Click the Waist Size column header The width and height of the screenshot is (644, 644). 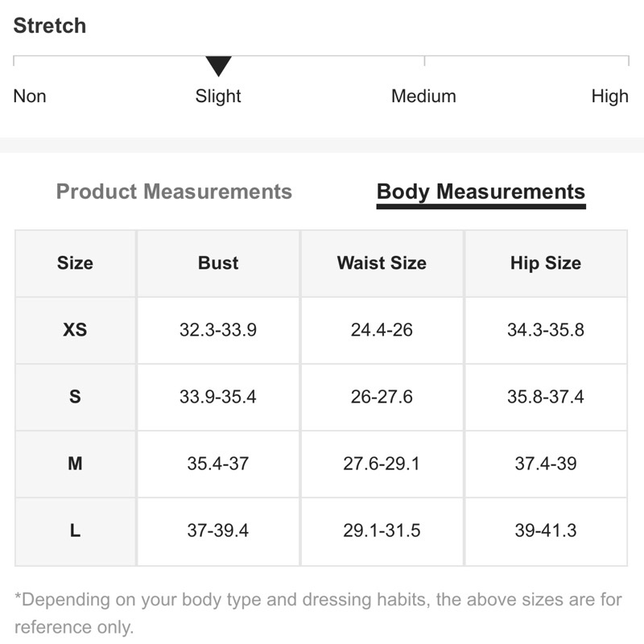tap(382, 263)
